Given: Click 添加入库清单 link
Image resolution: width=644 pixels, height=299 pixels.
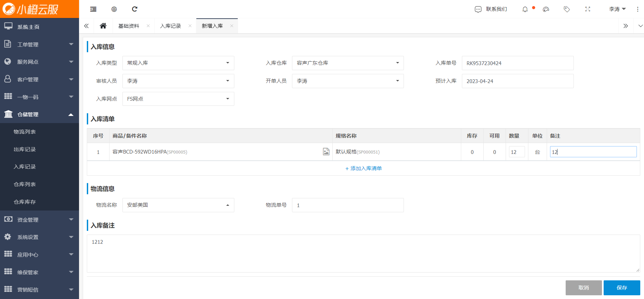Looking at the screenshot, I should (364, 168).
